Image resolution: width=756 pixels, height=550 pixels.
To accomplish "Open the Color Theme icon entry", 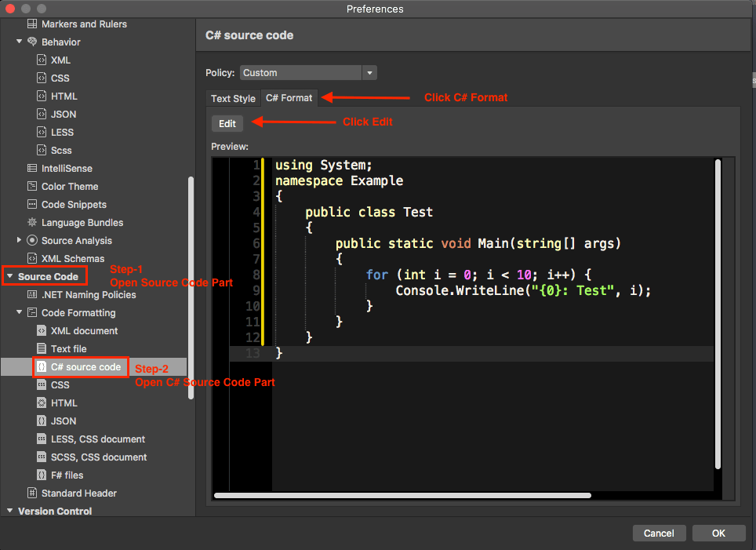I will [32, 186].
